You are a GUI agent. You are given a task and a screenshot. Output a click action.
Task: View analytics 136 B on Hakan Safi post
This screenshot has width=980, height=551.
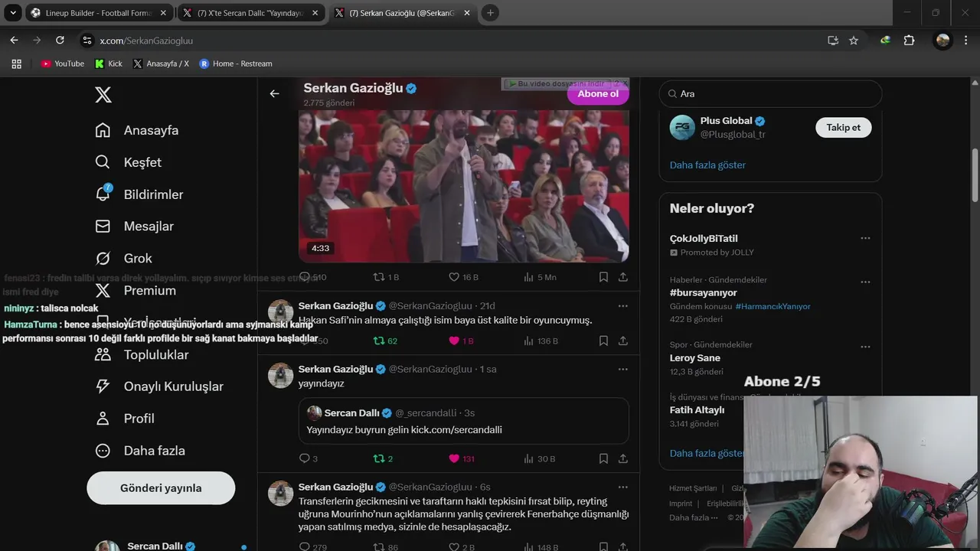coord(541,341)
